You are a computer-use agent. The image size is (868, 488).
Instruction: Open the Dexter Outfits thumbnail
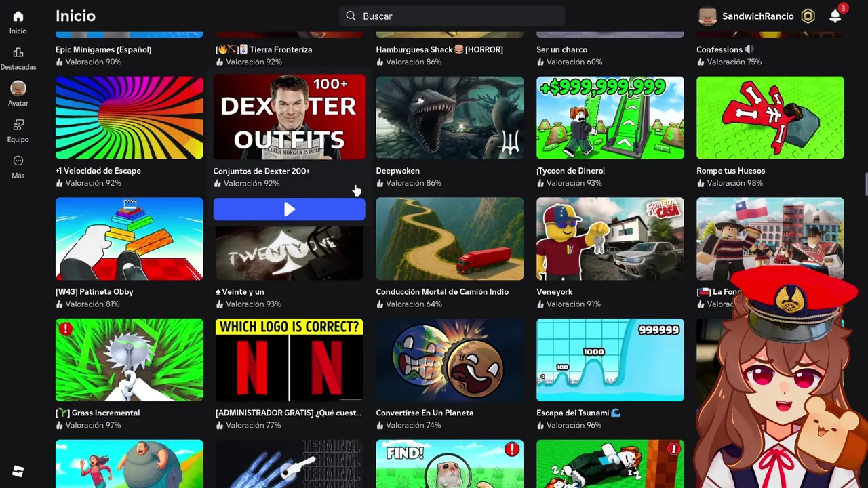[x=289, y=117]
